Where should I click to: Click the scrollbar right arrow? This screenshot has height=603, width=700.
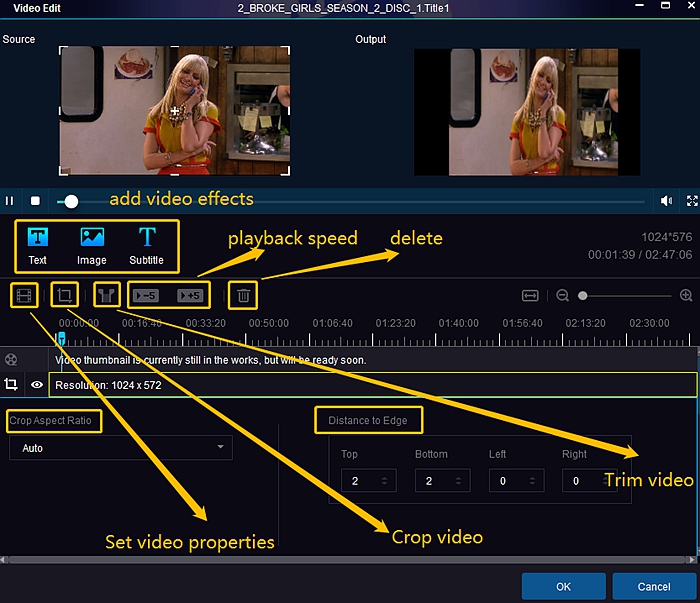click(692, 560)
